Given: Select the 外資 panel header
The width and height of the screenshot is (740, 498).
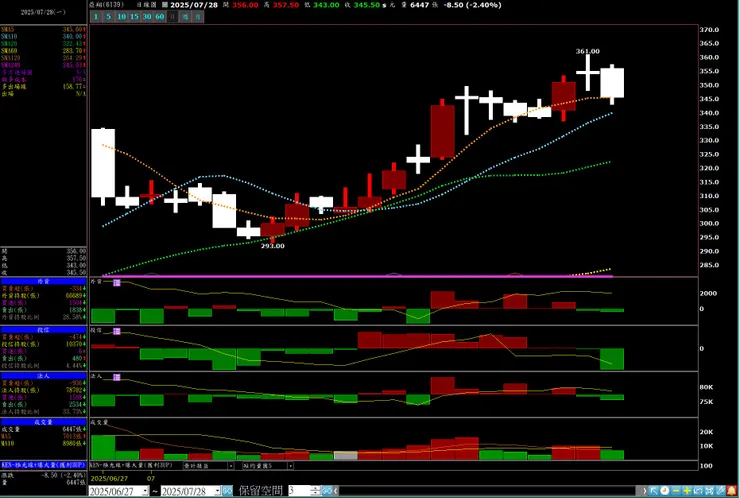Looking at the screenshot, I should [43, 281].
